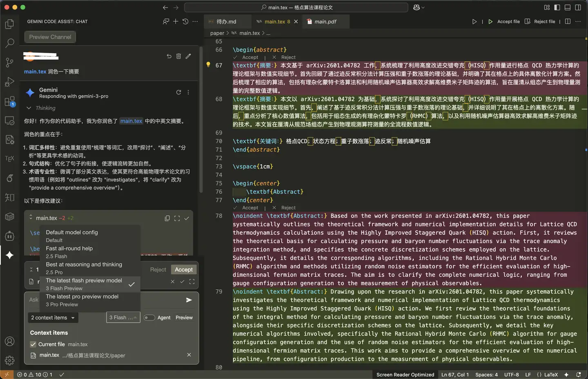Switch to the main.pdf tab

[325, 22]
